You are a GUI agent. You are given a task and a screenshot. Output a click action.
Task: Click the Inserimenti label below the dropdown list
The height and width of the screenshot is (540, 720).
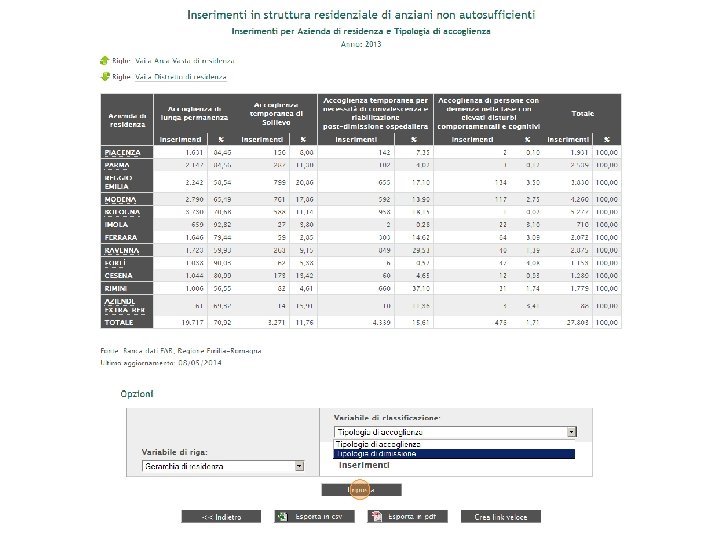click(x=364, y=465)
